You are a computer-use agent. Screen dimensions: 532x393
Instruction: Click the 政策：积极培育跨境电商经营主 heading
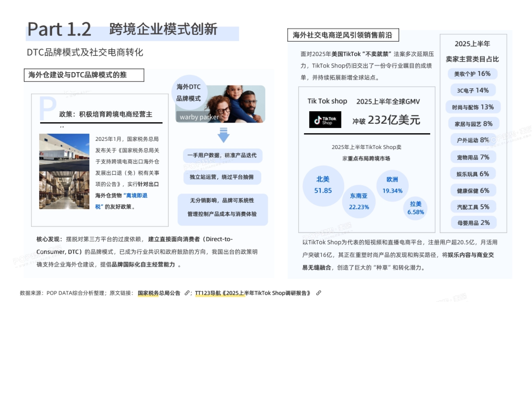pos(106,114)
